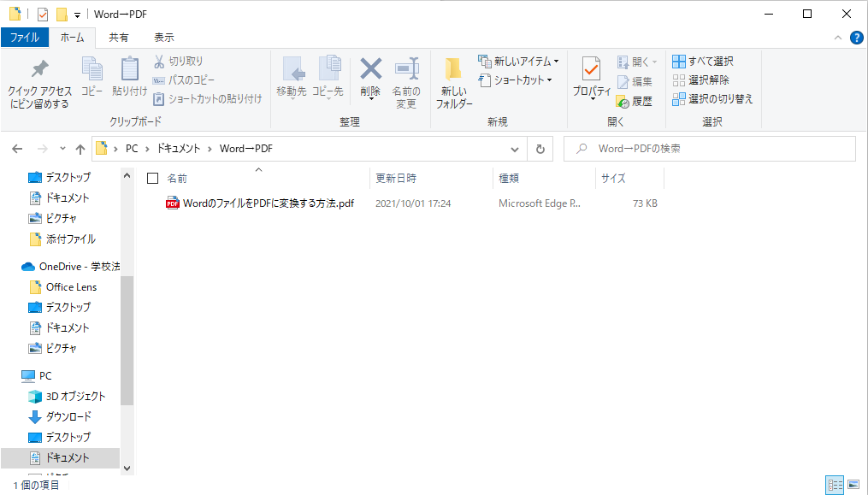Click the Paste clipboard icon
The width and height of the screenshot is (868, 495).
tap(129, 76)
